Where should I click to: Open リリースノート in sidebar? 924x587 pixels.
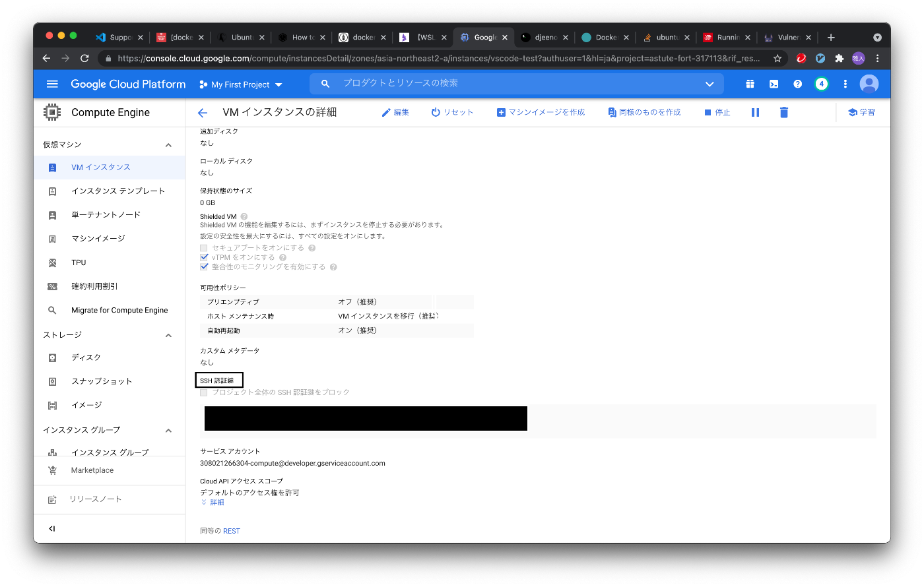pyautogui.click(x=110, y=499)
